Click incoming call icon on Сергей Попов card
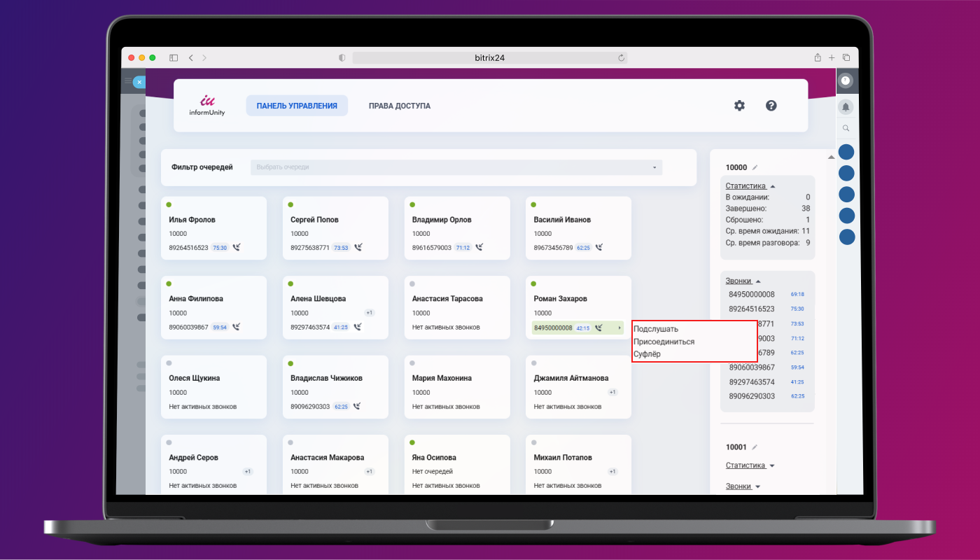Screen dimensions: 980x560 pos(358,247)
